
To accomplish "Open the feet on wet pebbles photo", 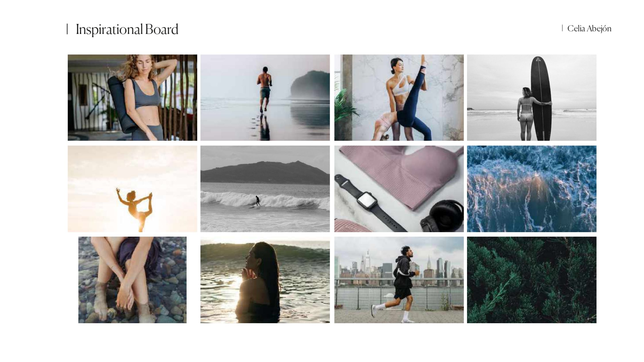I will 133,280.
